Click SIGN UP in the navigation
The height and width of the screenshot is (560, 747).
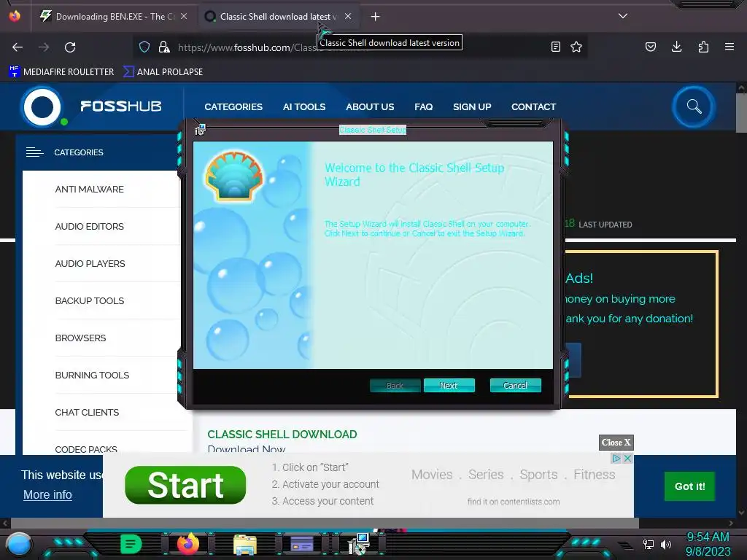coord(472,107)
